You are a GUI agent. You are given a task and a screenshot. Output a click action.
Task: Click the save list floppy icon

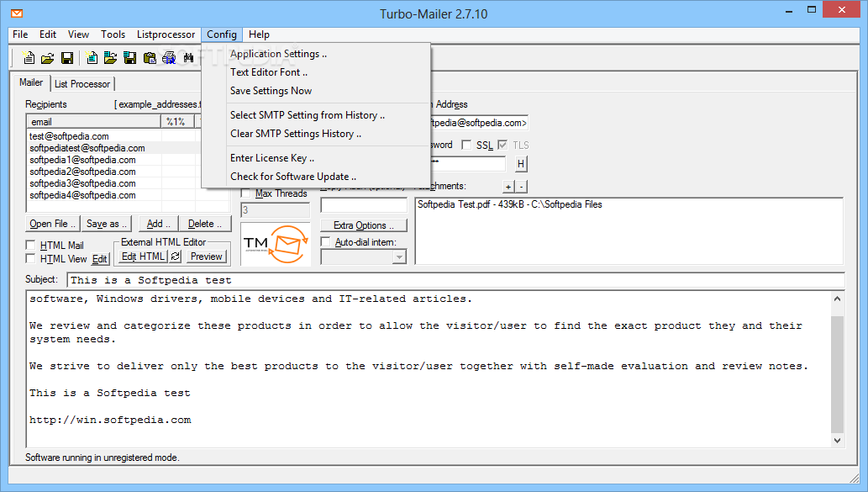(130, 58)
